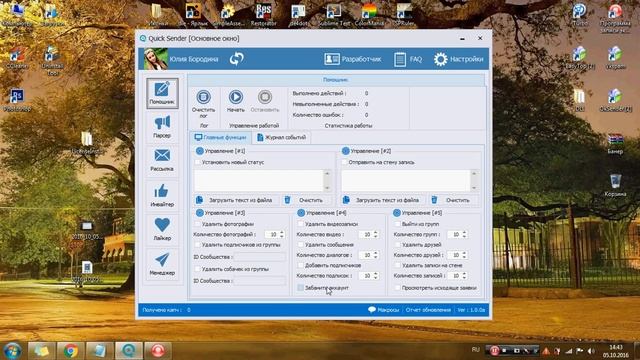Open Настройки gear settings

[458, 59]
